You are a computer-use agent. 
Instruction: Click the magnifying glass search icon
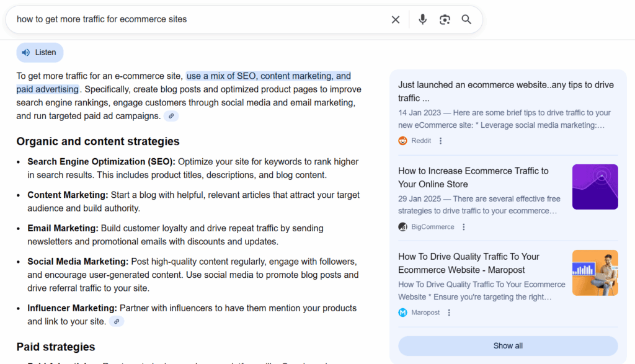[x=466, y=19]
